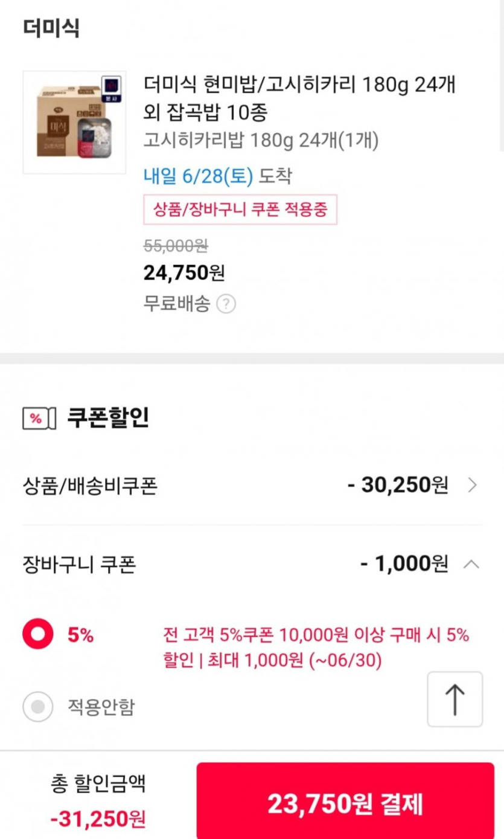Click the free shipping help question-mark icon
Viewport: 504px width, 839px height.
coord(226,304)
